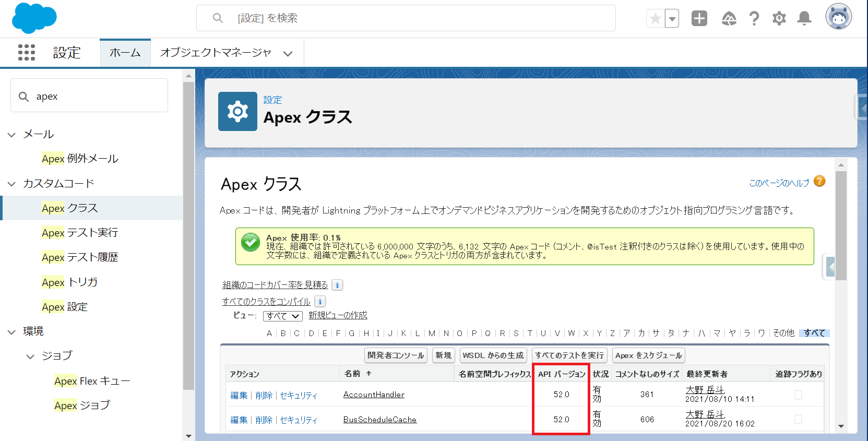Collapse the カスタムコード section
Image resolution: width=868 pixels, height=441 pixels.
(x=11, y=184)
